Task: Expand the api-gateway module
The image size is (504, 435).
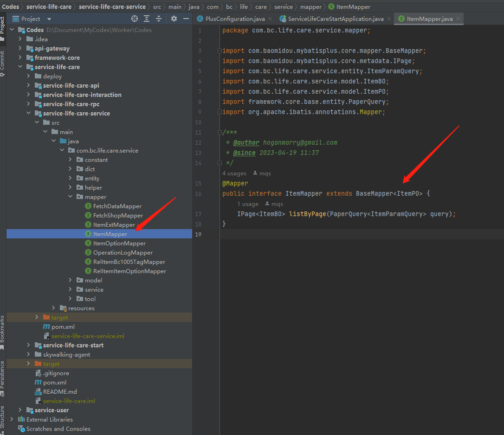Action: pos(20,49)
